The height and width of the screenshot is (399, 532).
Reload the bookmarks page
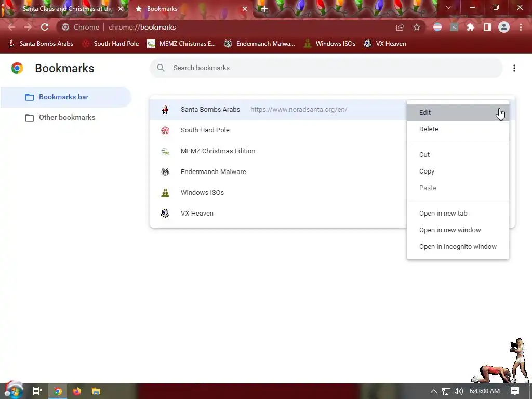point(45,27)
